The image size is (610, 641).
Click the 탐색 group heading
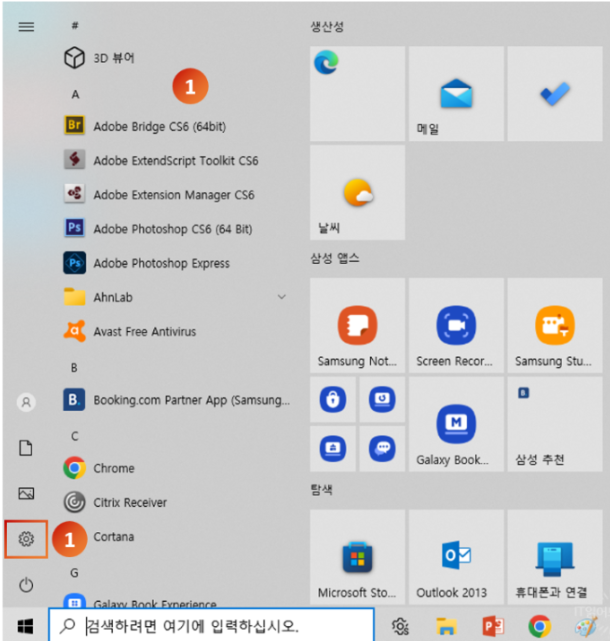(321, 490)
